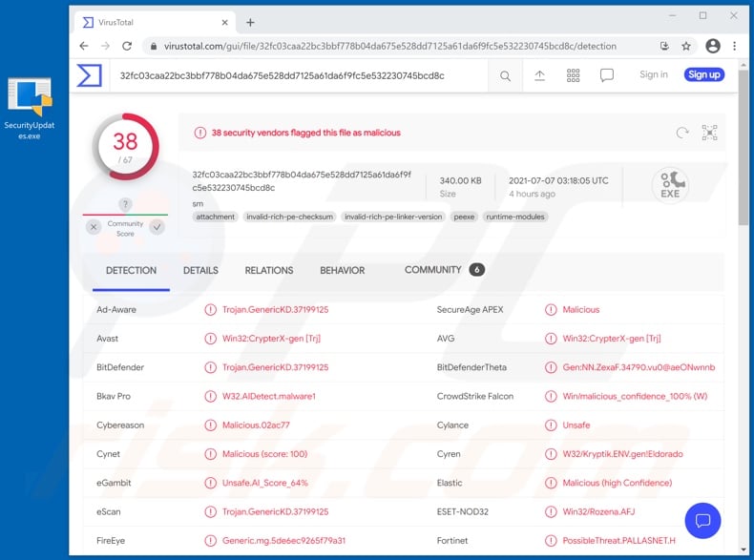The height and width of the screenshot is (560, 754).
Task: Click the community score question mark
Action: pyautogui.click(x=125, y=204)
